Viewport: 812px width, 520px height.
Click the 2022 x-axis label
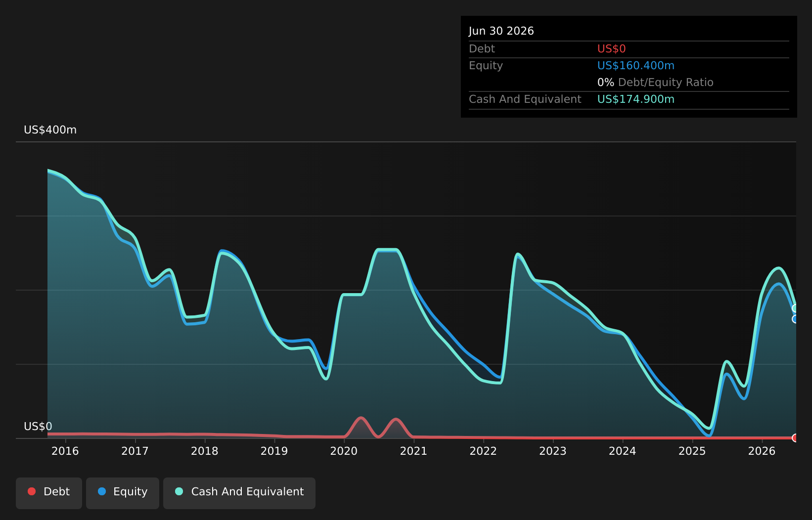pyautogui.click(x=483, y=451)
